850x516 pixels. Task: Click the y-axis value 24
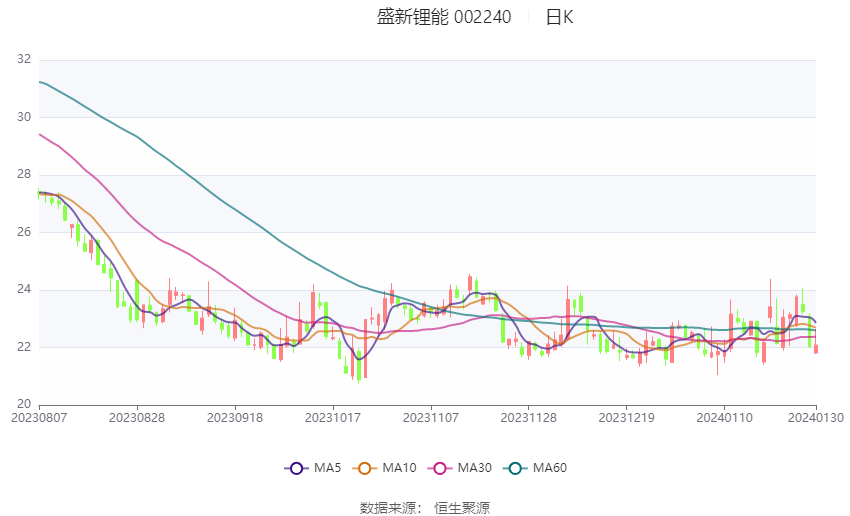24,289
